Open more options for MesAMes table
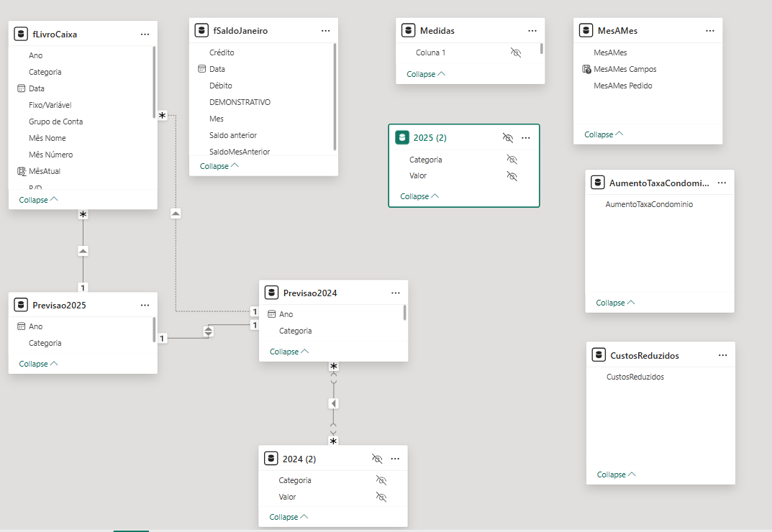Viewport: 772px width, 532px height. click(710, 30)
